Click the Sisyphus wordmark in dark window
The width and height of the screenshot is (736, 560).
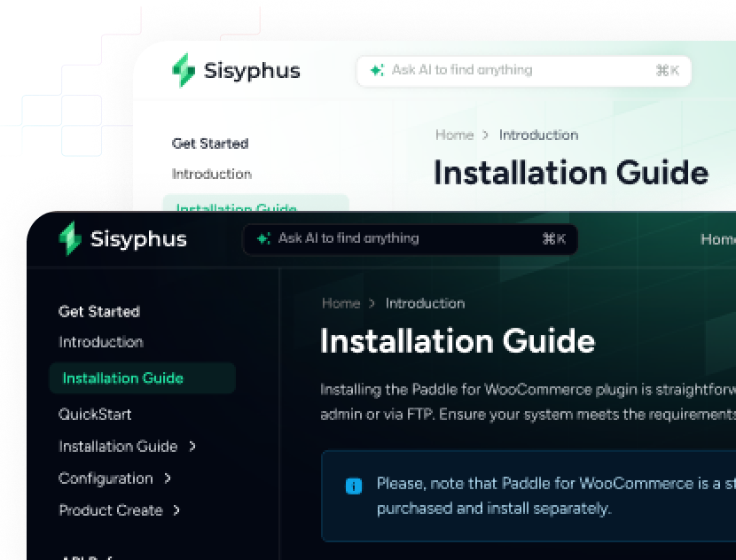tap(138, 239)
